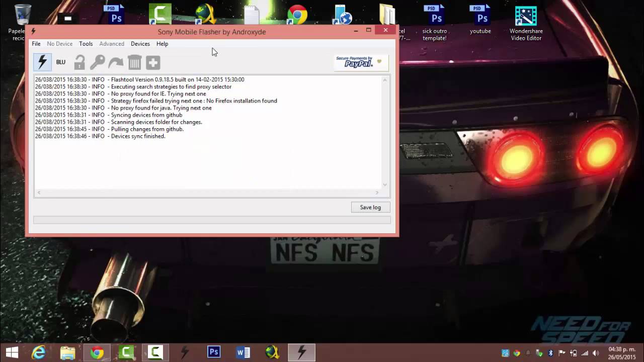644x362 pixels.
Task: Open the No Device menu
Action: point(60,44)
